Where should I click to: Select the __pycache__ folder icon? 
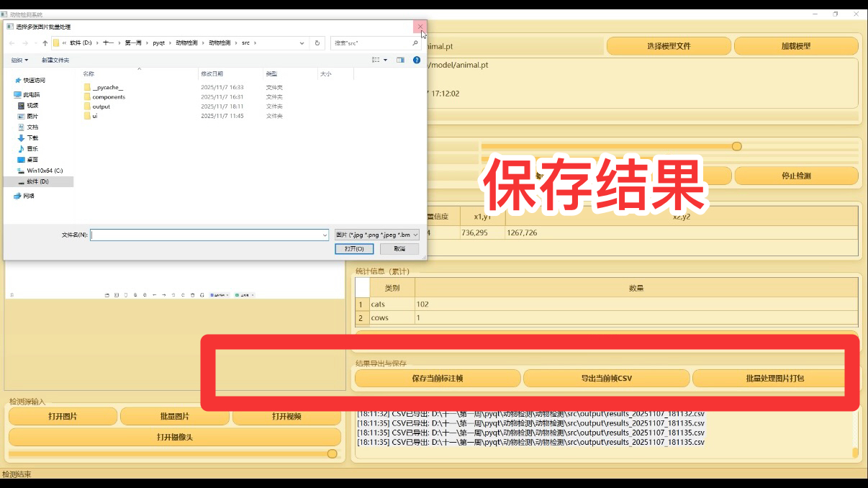[x=87, y=87]
